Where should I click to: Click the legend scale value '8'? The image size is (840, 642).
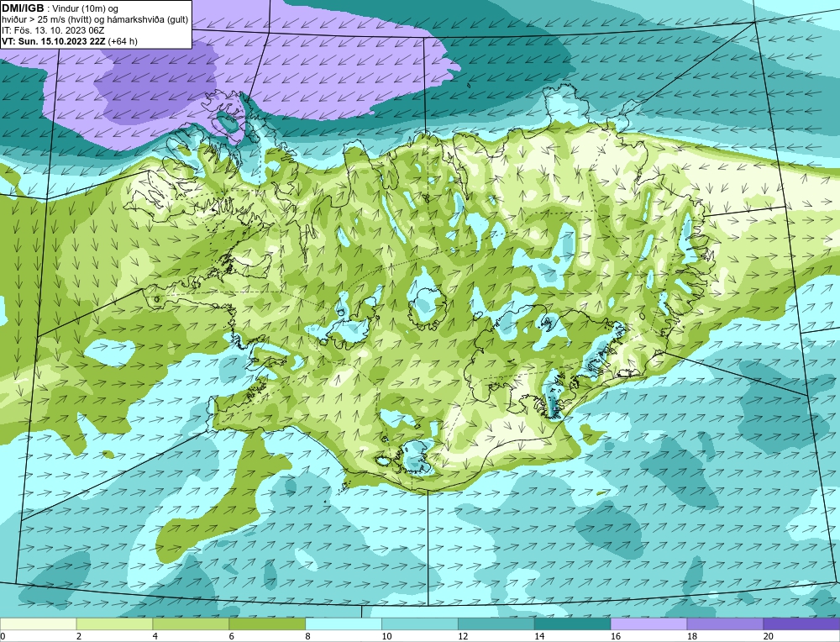308,636
